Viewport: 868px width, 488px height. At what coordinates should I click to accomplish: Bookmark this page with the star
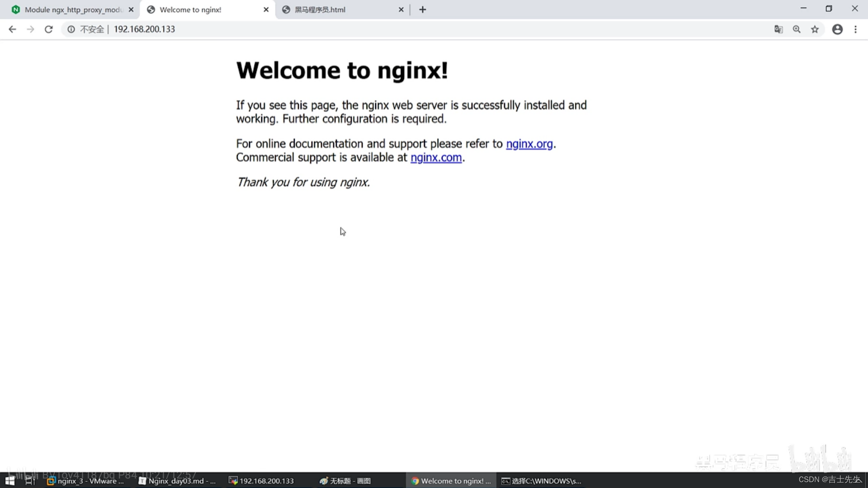pos(815,29)
